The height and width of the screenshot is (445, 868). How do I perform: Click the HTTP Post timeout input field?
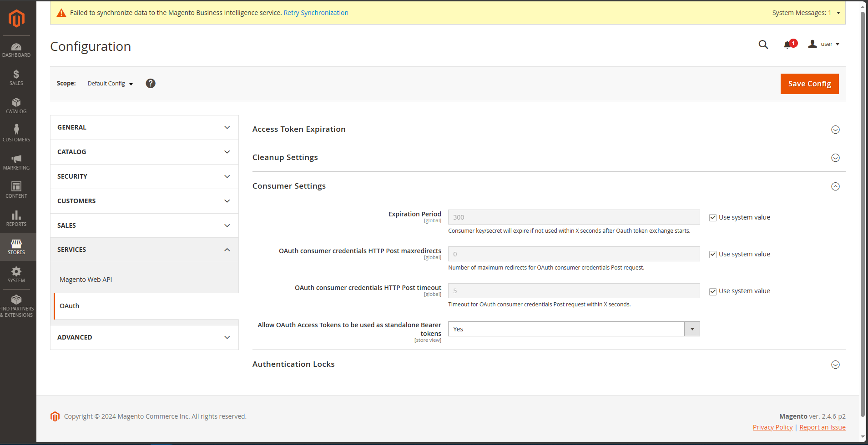click(574, 291)
